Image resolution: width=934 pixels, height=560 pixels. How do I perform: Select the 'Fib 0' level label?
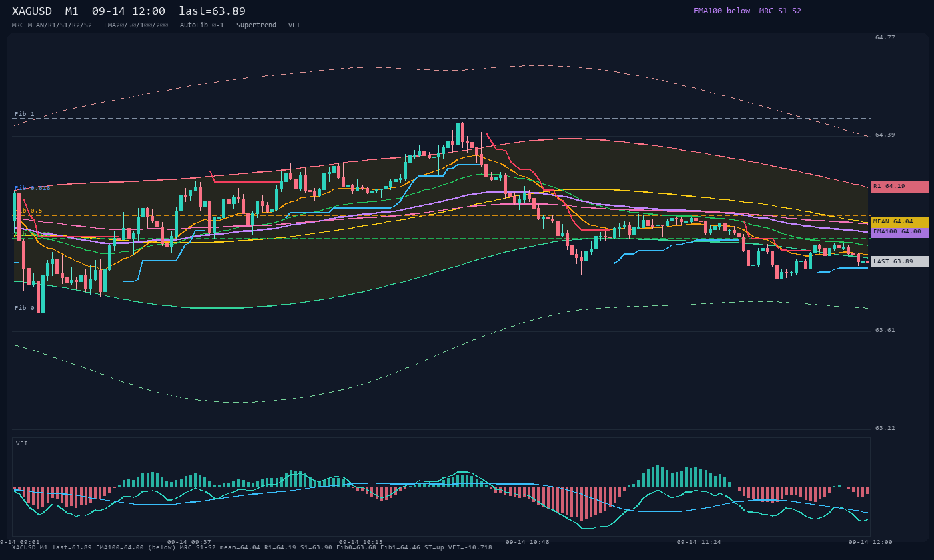click(25, 308)
